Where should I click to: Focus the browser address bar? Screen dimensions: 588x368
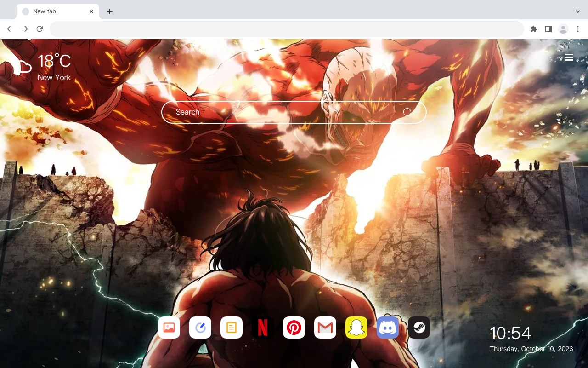287,29
